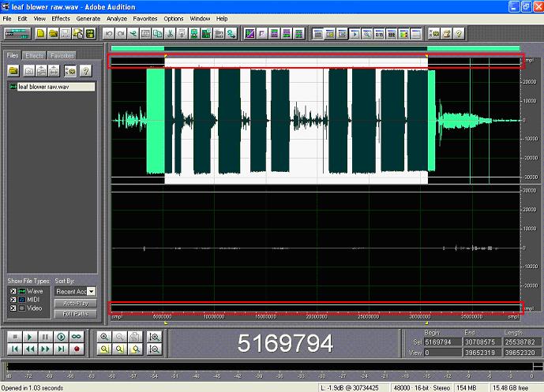Screen dimensions: 544x392
Task: Open the Edit menu
Action: (x=22, y=19)
